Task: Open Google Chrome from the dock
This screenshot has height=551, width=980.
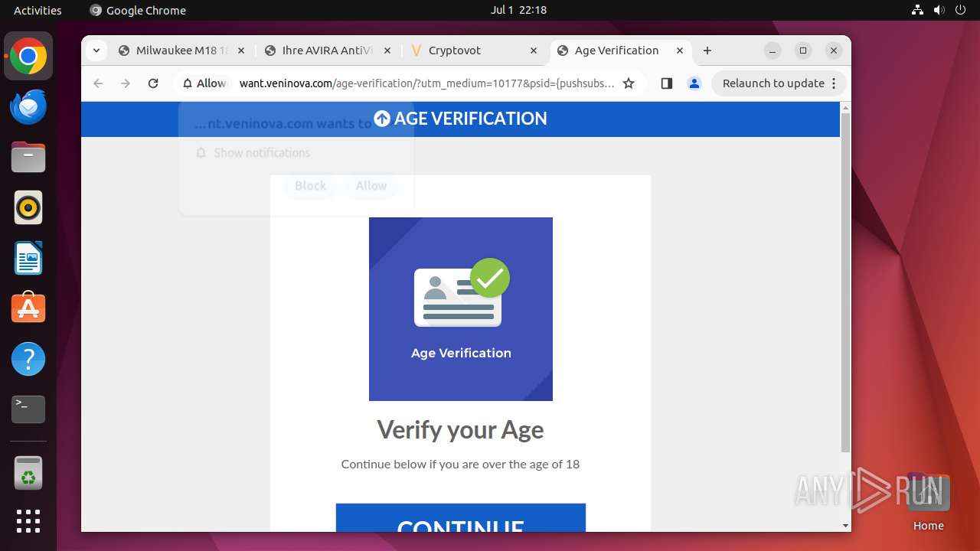Action: click(28, 57)
